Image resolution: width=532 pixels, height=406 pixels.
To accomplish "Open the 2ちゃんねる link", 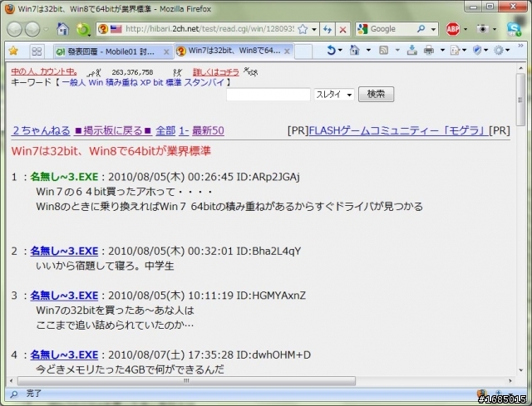I will coord(41,130).
